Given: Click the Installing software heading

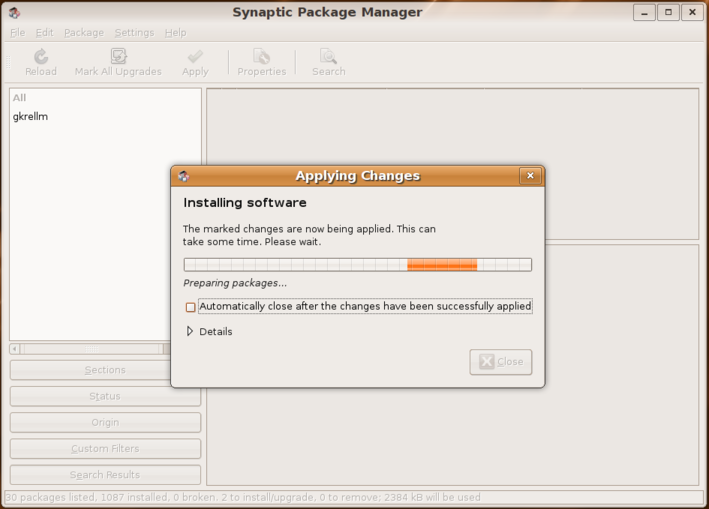Looking at the screenshot, I should click(245, 203).
